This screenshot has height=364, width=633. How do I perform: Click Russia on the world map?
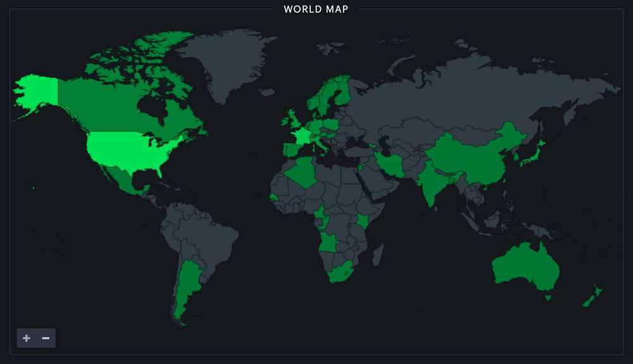(464, 97)
